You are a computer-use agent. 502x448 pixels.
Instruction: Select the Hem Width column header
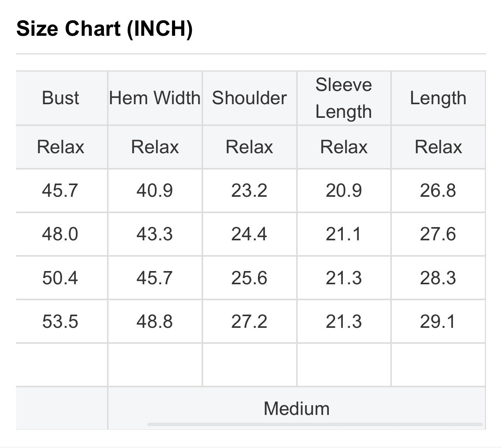155,98
